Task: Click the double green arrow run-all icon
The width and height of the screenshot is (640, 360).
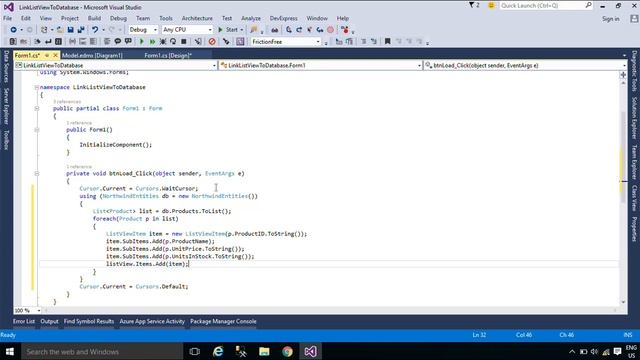Action: 152,42
